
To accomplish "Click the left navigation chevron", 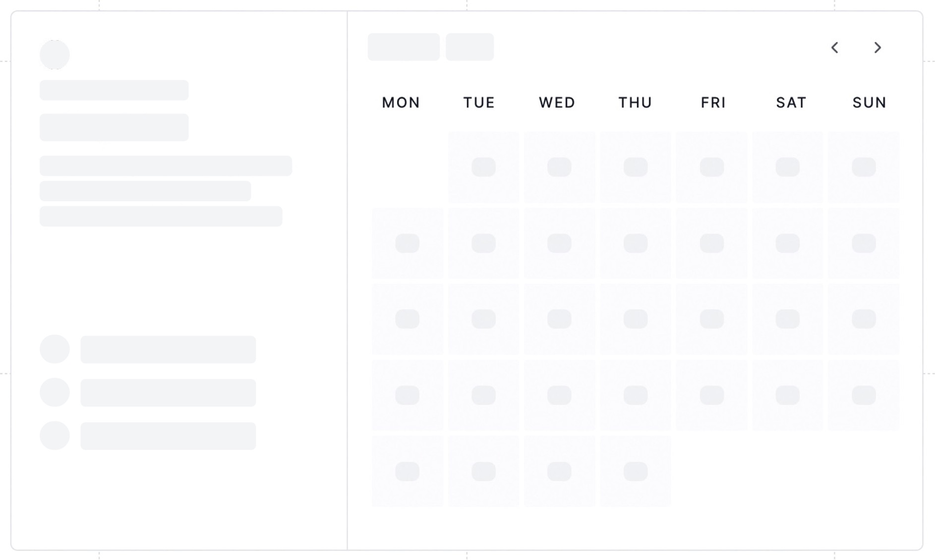I will click(x=835, y=48).
